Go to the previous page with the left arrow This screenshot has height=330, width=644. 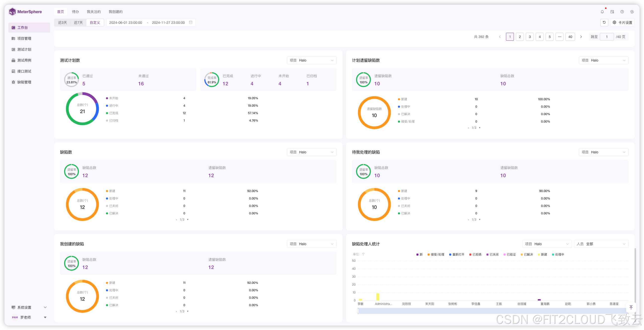coord(500,37)
